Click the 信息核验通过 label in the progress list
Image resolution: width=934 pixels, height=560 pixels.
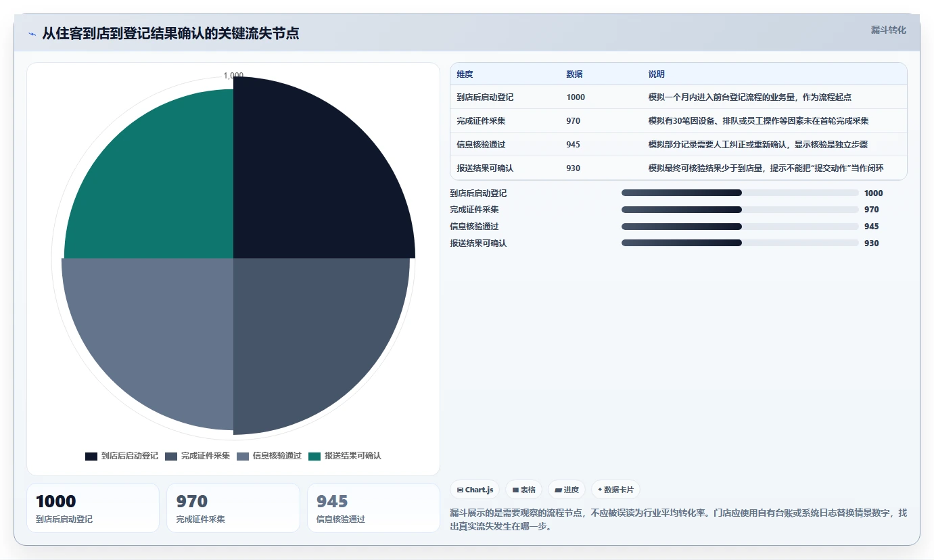[x=474, y=227]
